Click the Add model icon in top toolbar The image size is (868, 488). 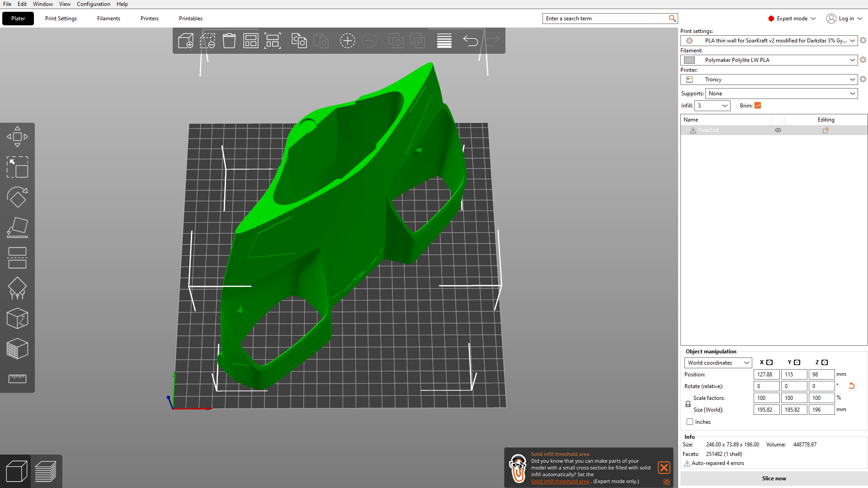(186, 41)
